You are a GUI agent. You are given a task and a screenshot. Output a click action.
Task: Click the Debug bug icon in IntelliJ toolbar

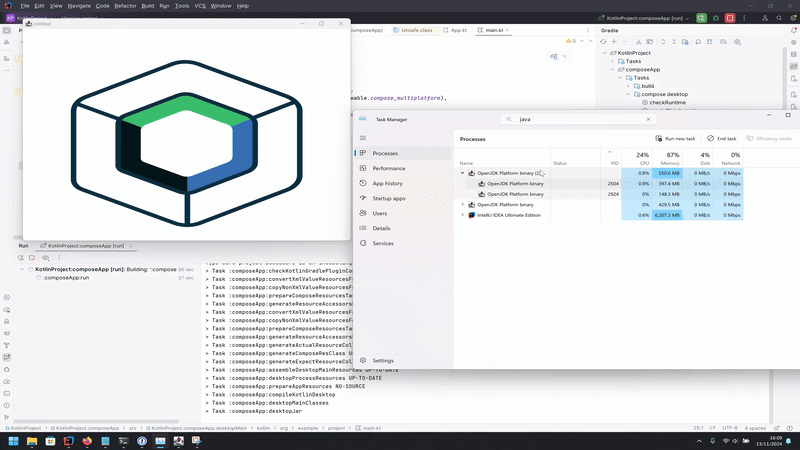(716, 18)
